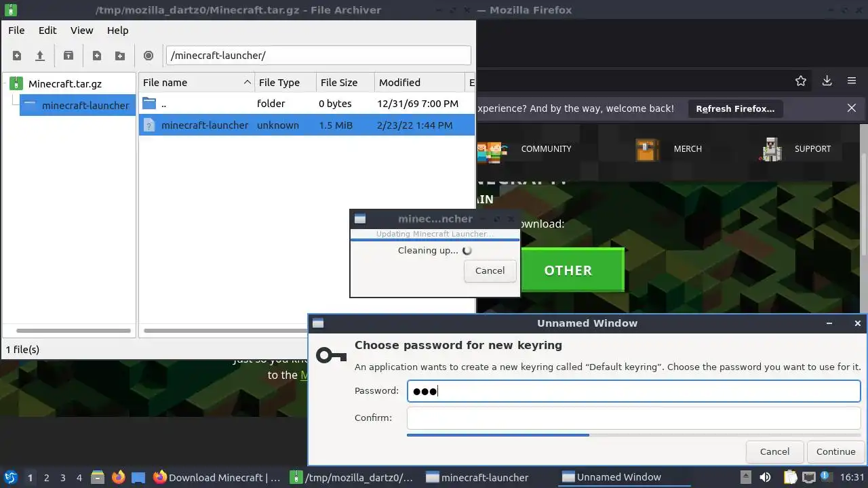868x488 pixels.
Task: Open MERCH nav item on Minecraft site
Action: pyautogui.click(x=688, y=149)
